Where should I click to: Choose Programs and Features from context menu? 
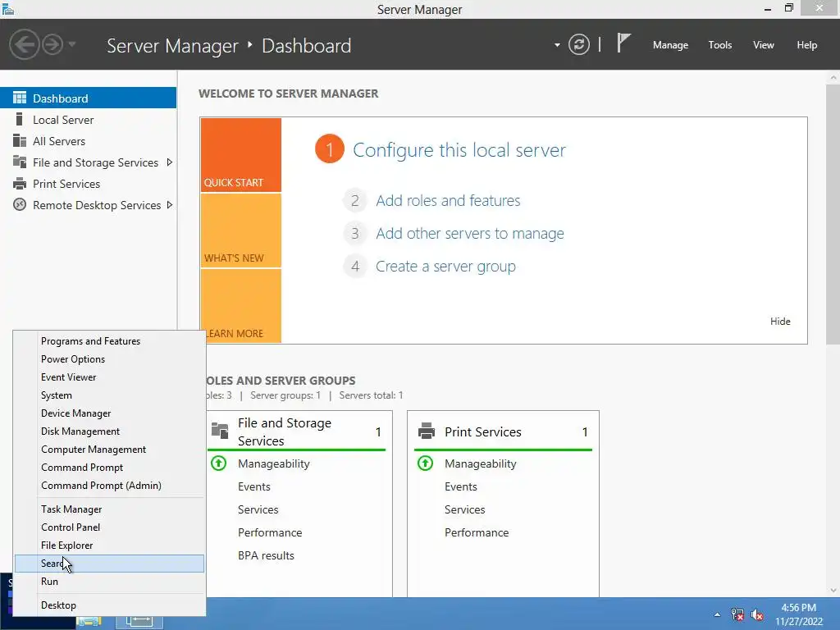pyautogui.click(x=109, y=341)
